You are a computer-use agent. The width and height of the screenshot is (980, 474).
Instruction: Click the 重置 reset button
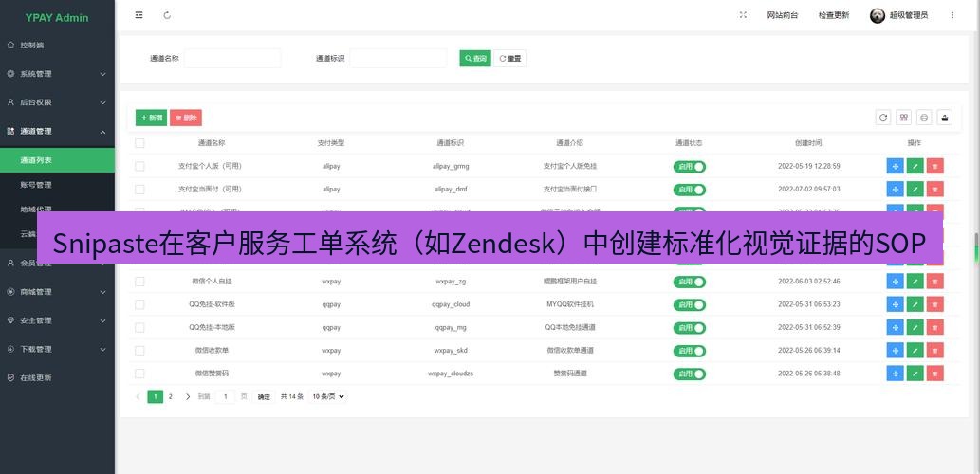pos(510,58)
